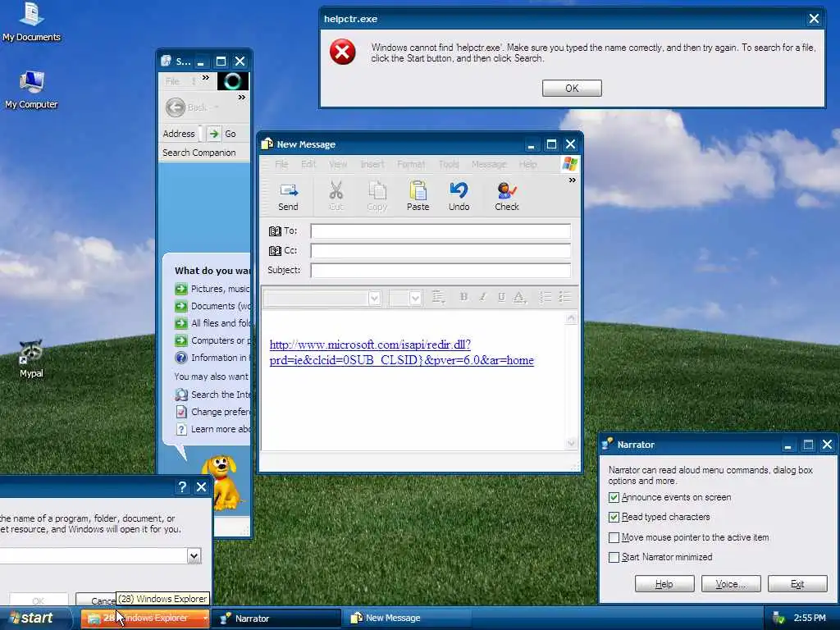Click Change preferences option
Viewport: 840px width, 630px height.
(x=212, y=412)
